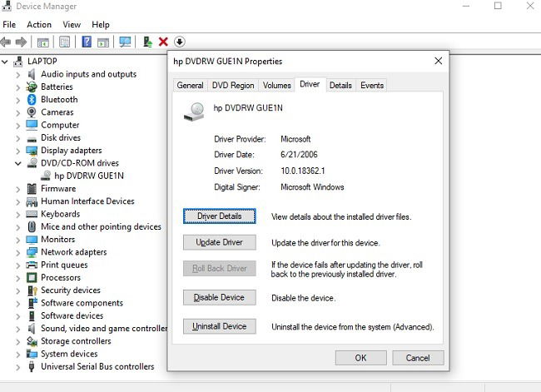Viewport: 541px width, 392px height.
Task: Open the Properties toolbar icon
Action: pyautogui.click(x=65, y=42)
